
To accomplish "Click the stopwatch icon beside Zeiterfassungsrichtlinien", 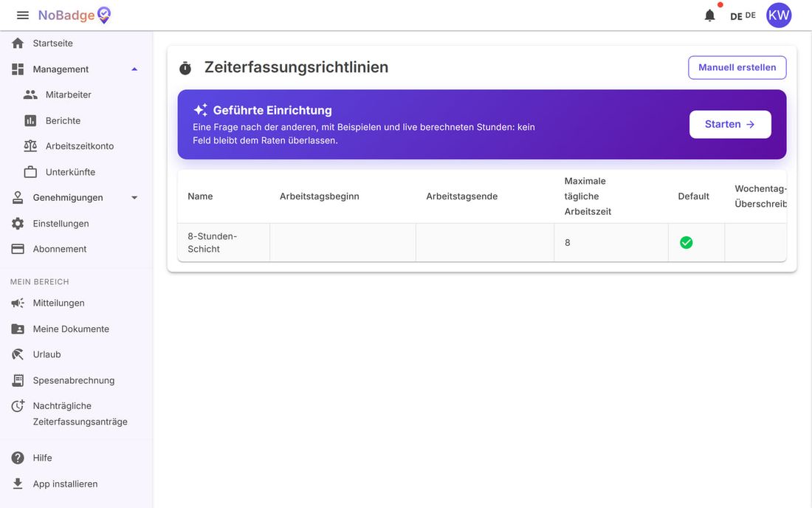I will click(185, 68).
